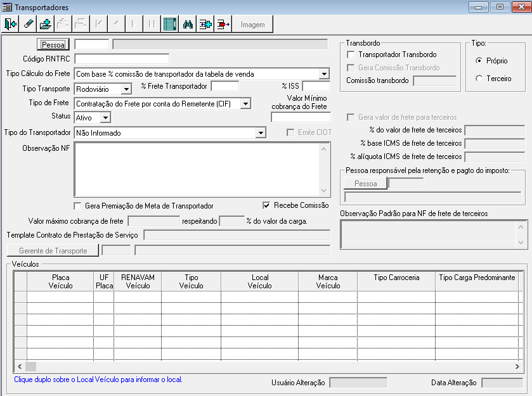
Task: Click the insert row plus icon
Action: point(205,24)
